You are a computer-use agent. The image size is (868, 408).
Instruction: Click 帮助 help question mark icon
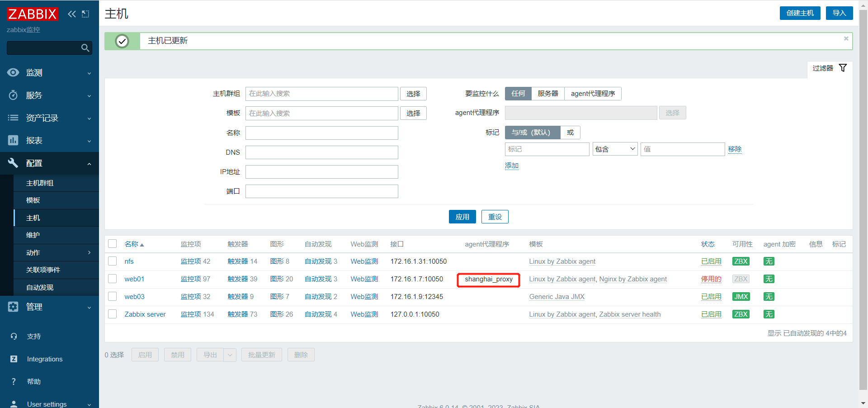click(x=14, y=381)
